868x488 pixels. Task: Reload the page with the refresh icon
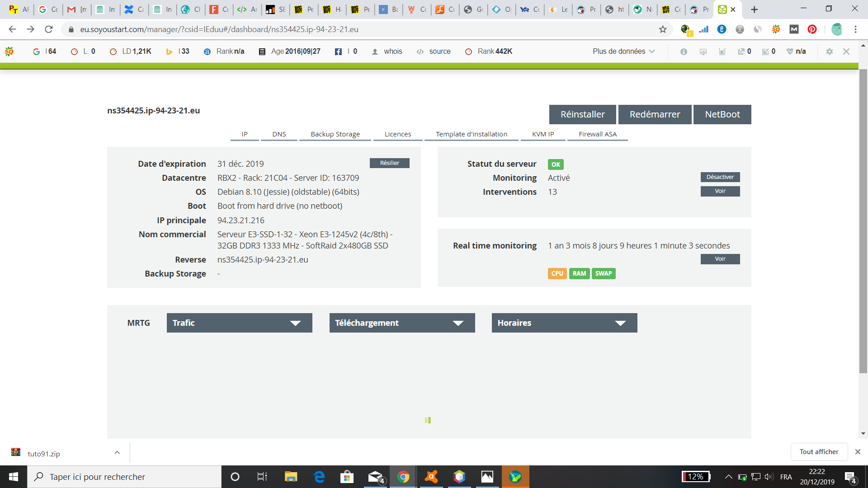[x=49, y=29]
